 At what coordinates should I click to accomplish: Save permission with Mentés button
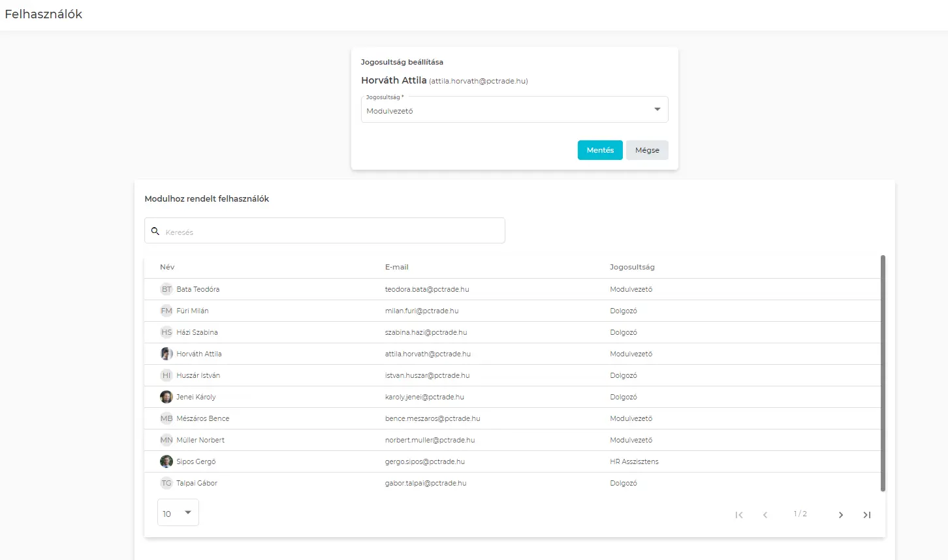click(x=599, y=150)
